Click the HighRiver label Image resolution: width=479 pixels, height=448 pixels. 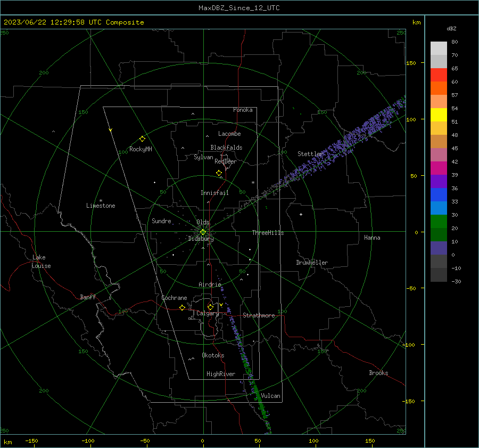221,374
